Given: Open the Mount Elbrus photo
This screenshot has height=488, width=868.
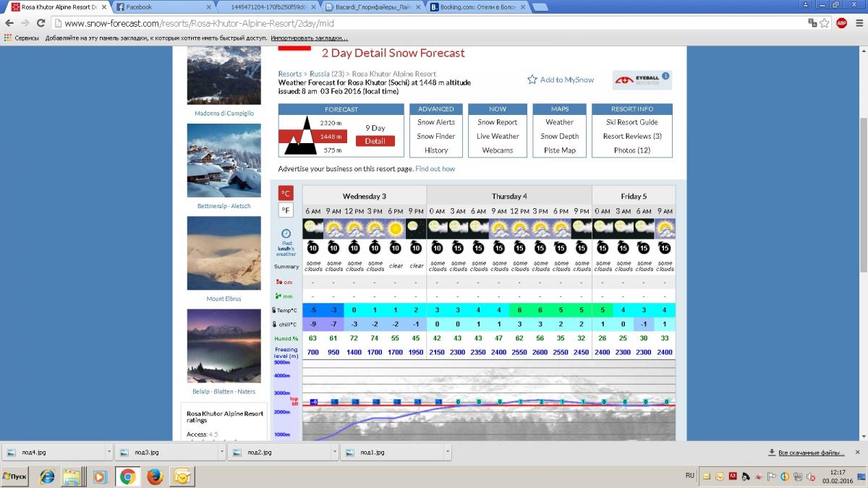Looking at the screenshot, I should pyautogui.click(x=224, y=253).
